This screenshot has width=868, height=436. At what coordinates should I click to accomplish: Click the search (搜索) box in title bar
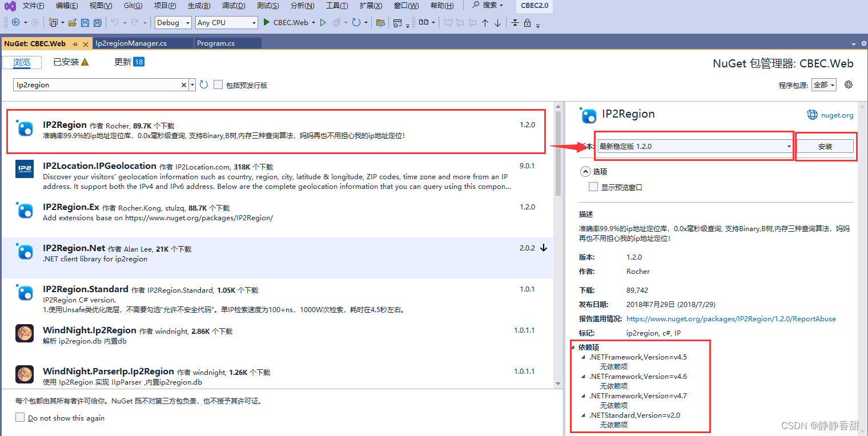488,6
